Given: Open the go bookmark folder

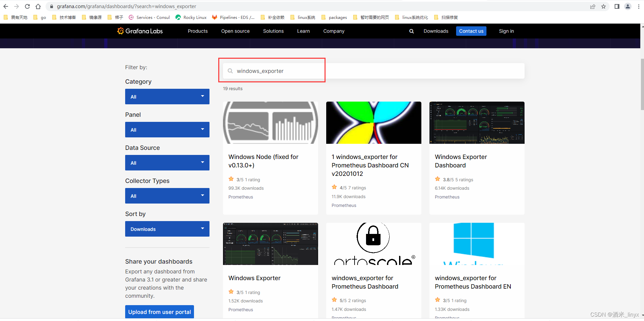Looking at the screenshot, I should tap(40, 17).
